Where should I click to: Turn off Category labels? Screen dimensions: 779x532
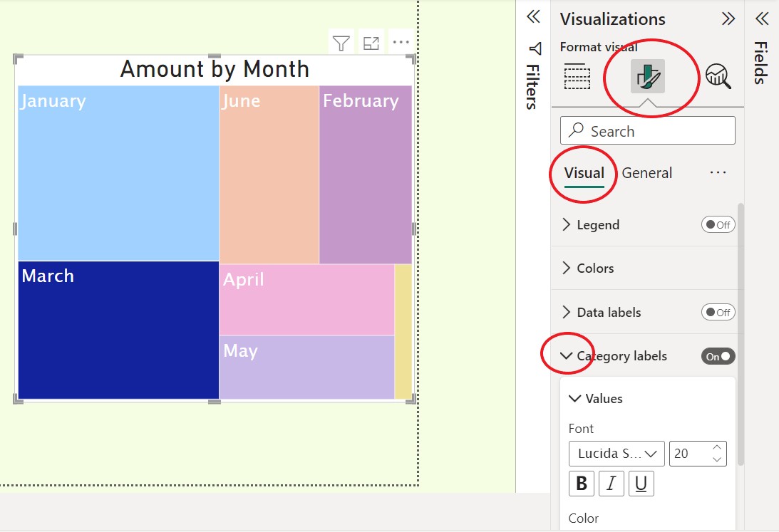[x=718, y=355]
